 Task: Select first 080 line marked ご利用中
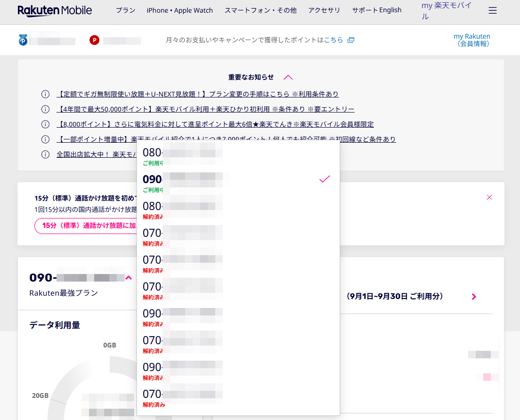coord(238,156)
